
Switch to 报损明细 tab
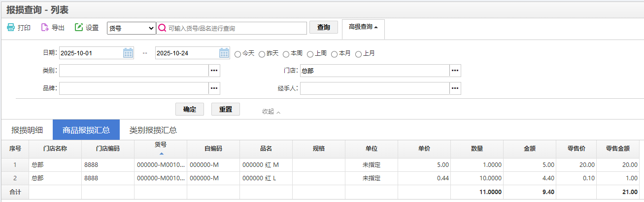tap(27, 130)
